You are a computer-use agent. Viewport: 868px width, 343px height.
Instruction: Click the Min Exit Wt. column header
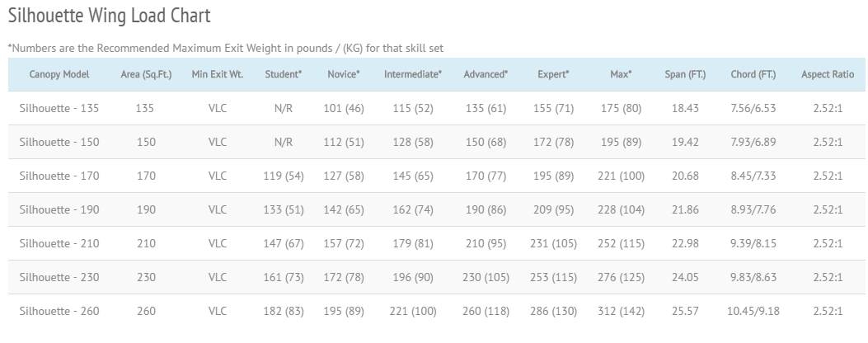pyautogui.click(x=217, y=74)
